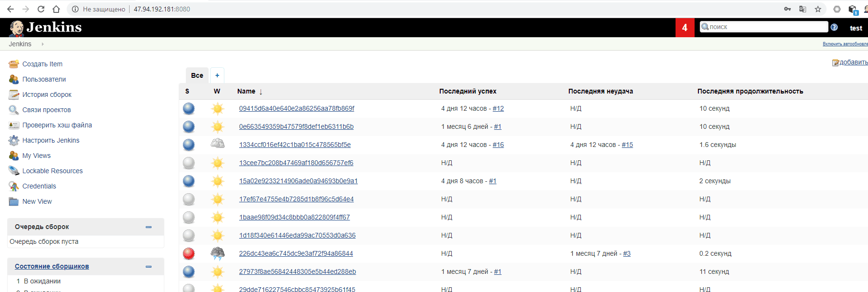The image size is (868, 292).
Task: Go back with browser back arrow
Action: [x=10, y=9]
